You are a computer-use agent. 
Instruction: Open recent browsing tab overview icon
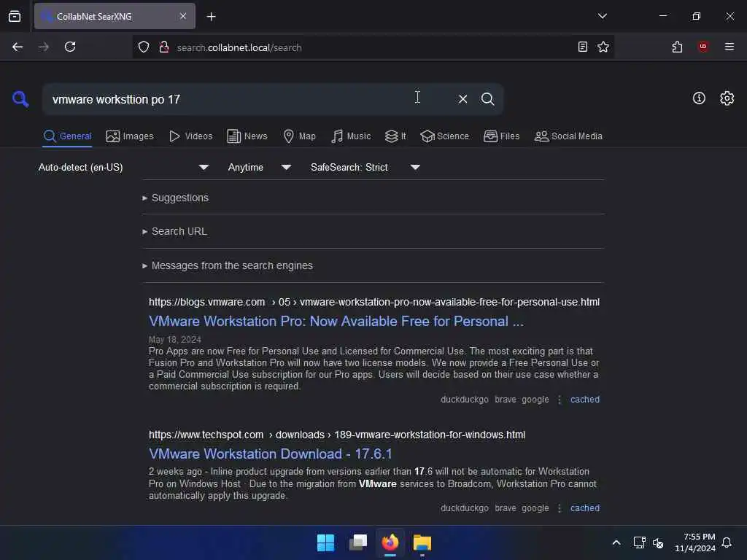click(15, 16)
